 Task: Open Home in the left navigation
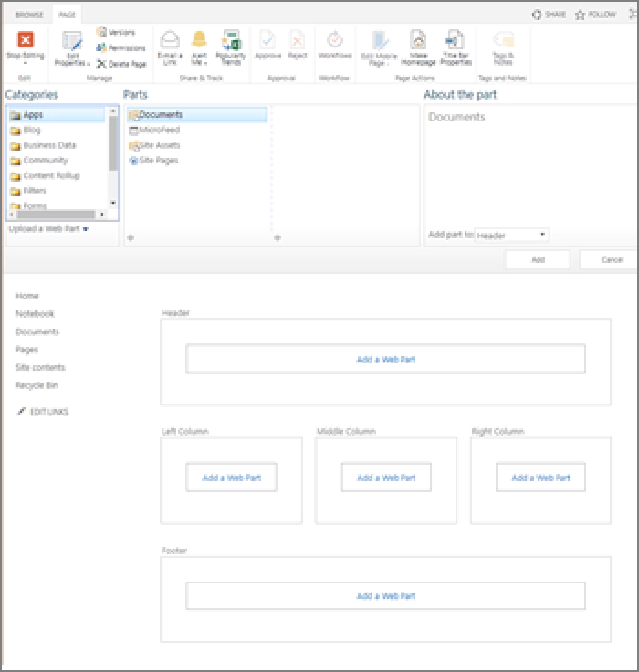(27, 296)
